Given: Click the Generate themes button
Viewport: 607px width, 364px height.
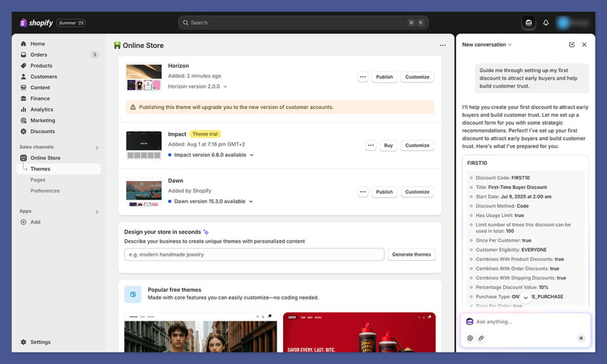Looking at the screenshot, I should pyautogui.click(x=411, y=254).
